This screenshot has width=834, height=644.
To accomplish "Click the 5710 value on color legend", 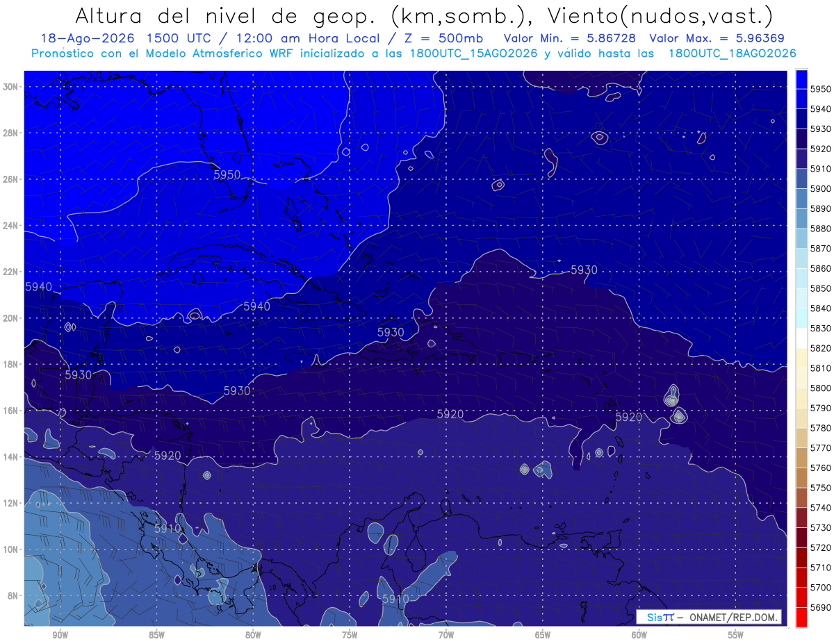I will pyautogui.click(x=821, y=568).
